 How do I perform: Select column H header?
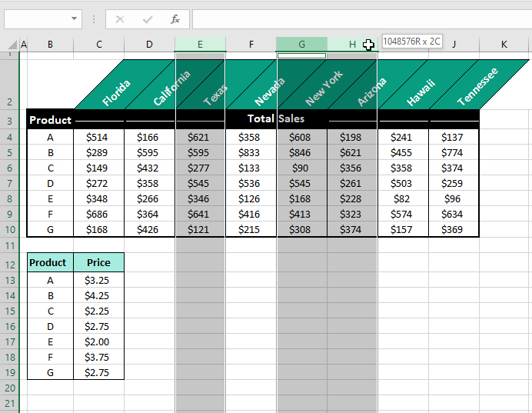pyautogui.click(x=352, y=45)
